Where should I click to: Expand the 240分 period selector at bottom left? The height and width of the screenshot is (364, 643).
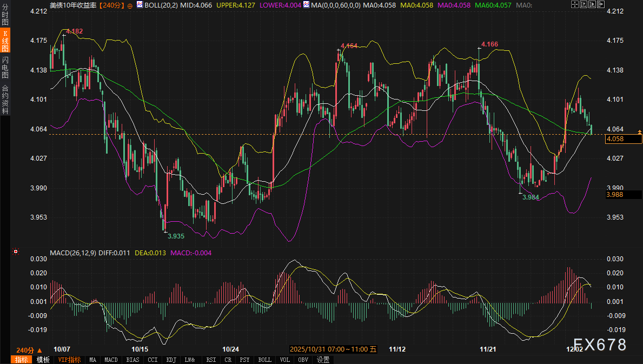tap(29, 350)
